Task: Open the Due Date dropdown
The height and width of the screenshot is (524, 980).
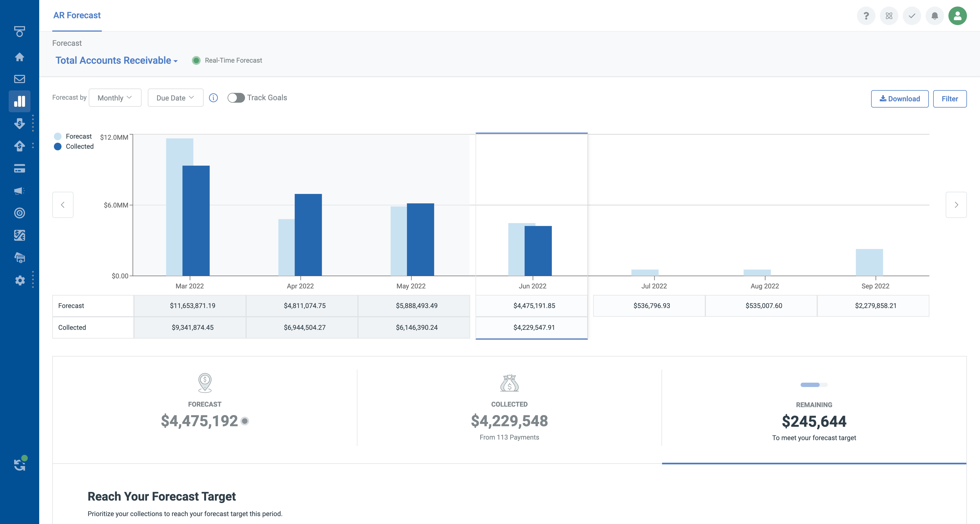Action: [x=175, y=98]
